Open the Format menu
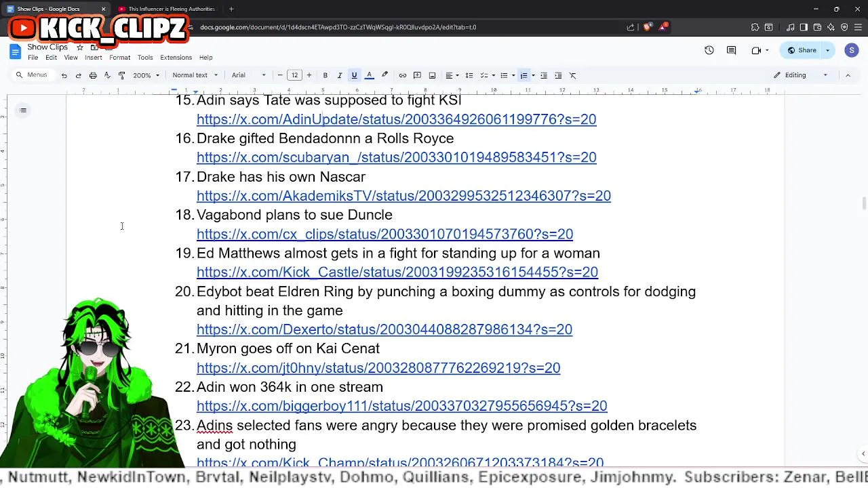Screen dimensions: 868x488 click(x=119, y=58)
